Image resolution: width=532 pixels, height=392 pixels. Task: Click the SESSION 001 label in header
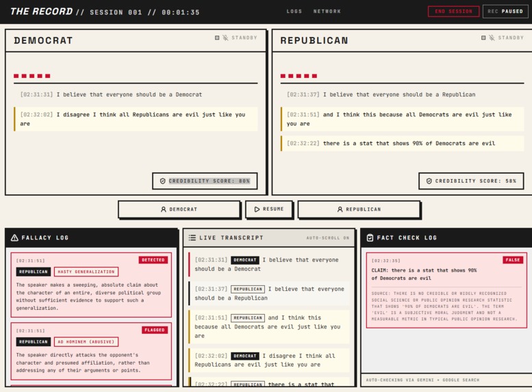click(116, 12)
